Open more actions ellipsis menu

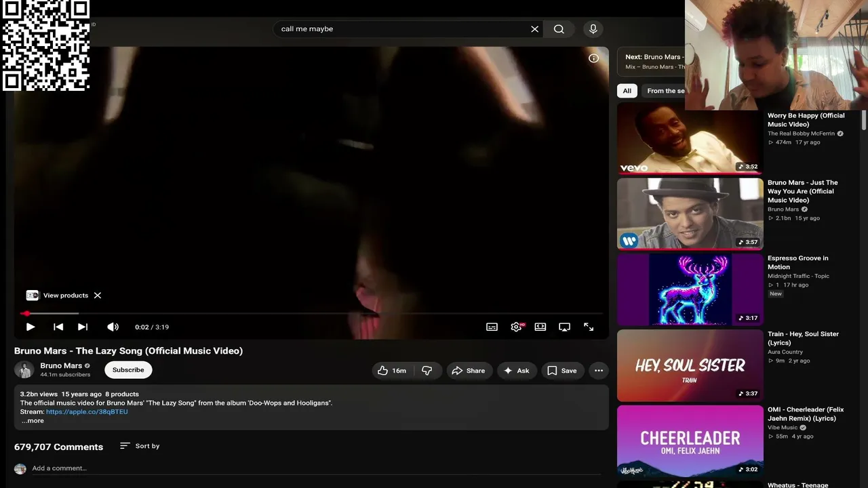tap(598, 371)
